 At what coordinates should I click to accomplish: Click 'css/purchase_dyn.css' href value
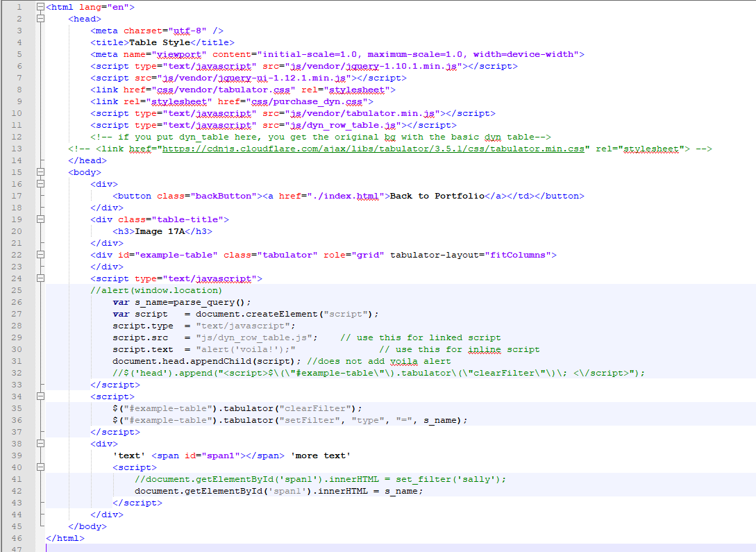(307, 102)
